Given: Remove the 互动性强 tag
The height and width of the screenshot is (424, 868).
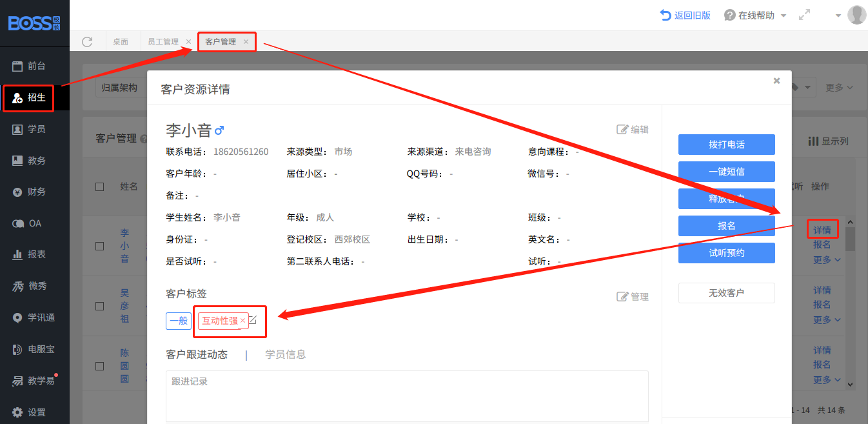Looking at the screenshot, I should 242,321.
